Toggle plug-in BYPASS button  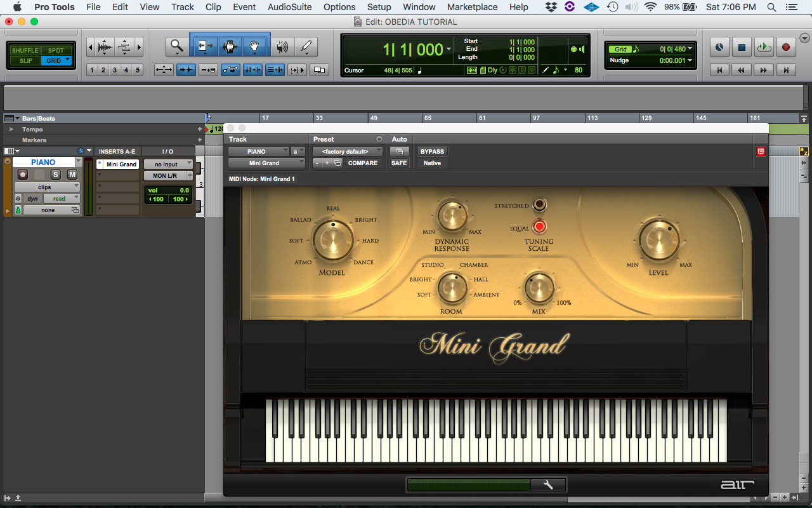point(432,152)
